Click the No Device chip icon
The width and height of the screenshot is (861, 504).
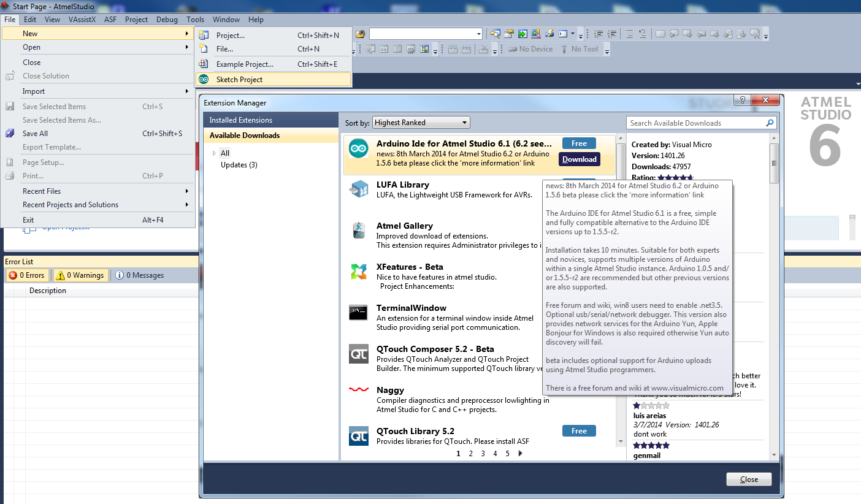(513, 49)
